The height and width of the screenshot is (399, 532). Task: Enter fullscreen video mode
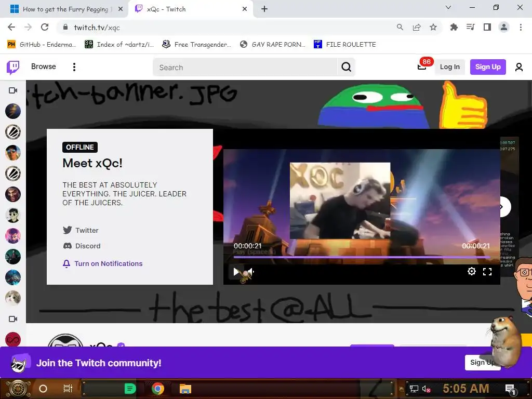tap(487, 271)
